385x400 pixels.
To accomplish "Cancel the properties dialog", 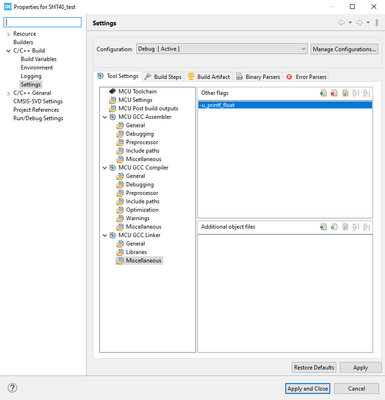I will [x=357, y=388].
